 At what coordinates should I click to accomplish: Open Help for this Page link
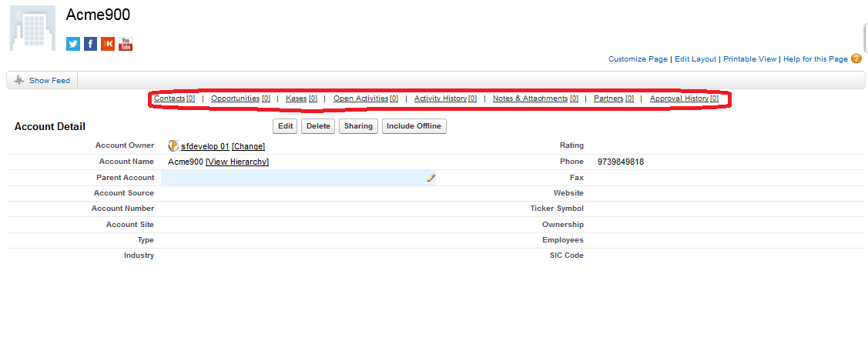(x=816, y=59)
